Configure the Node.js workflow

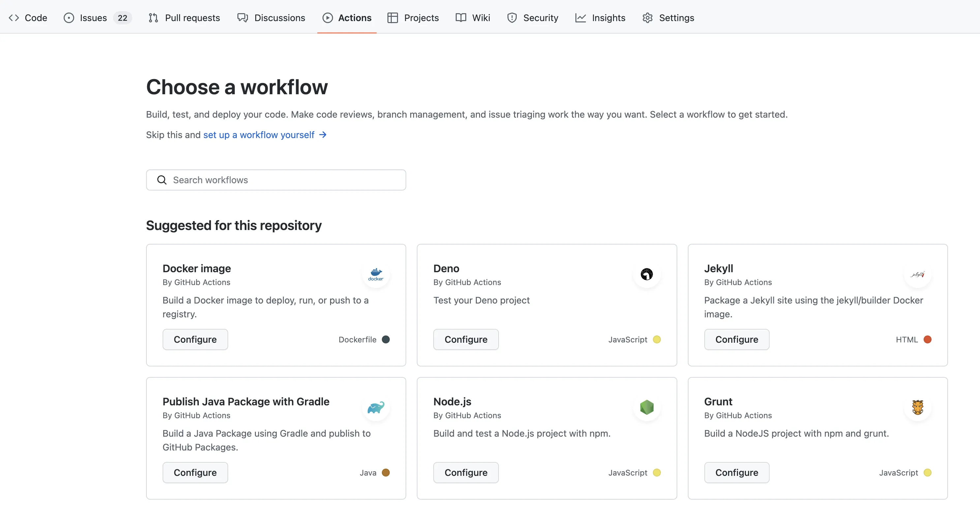466,472
